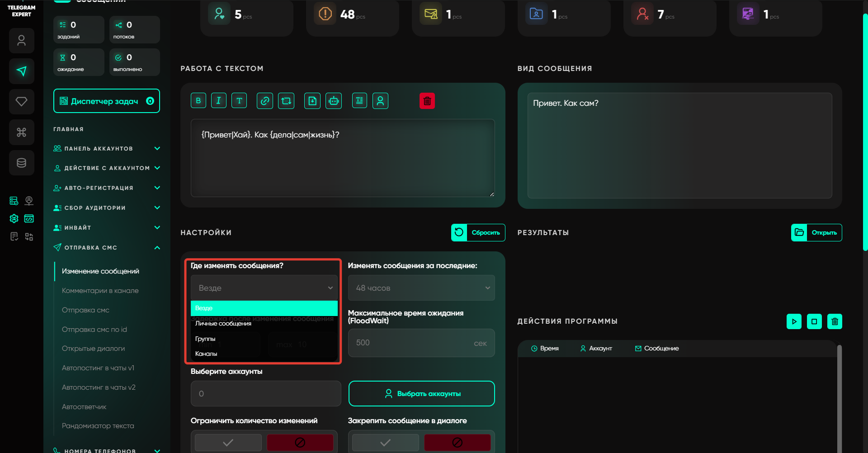Viewport: 868px width, 453px height.
Task: Click the robot icon in text toolbar
Action: coord(334,101)
